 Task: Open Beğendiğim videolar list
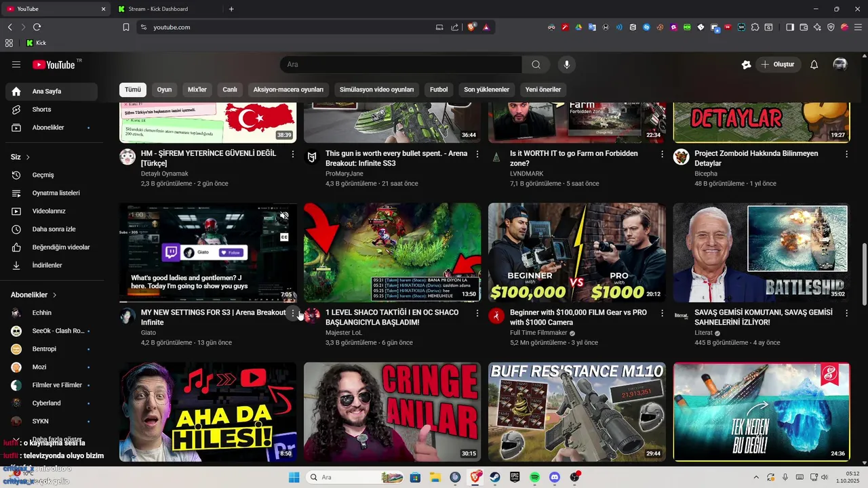(52, 247)
